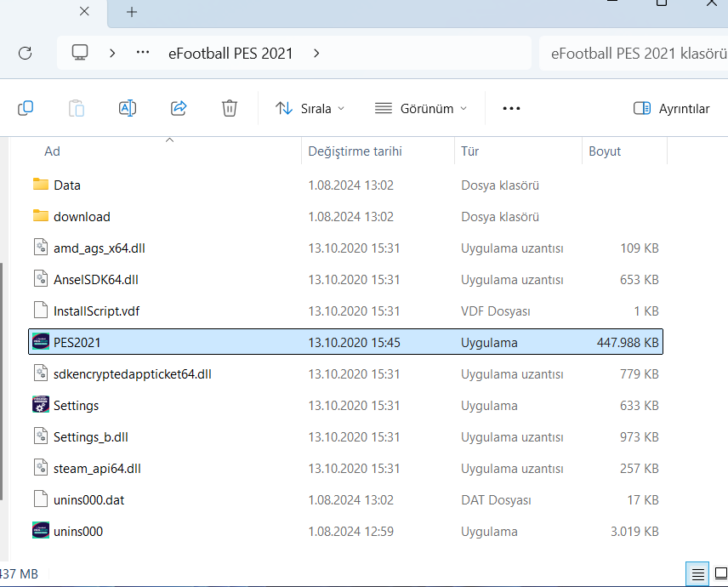The image size is (728, 587).
Task: Click the Data folder name
Action: point(67,185)
